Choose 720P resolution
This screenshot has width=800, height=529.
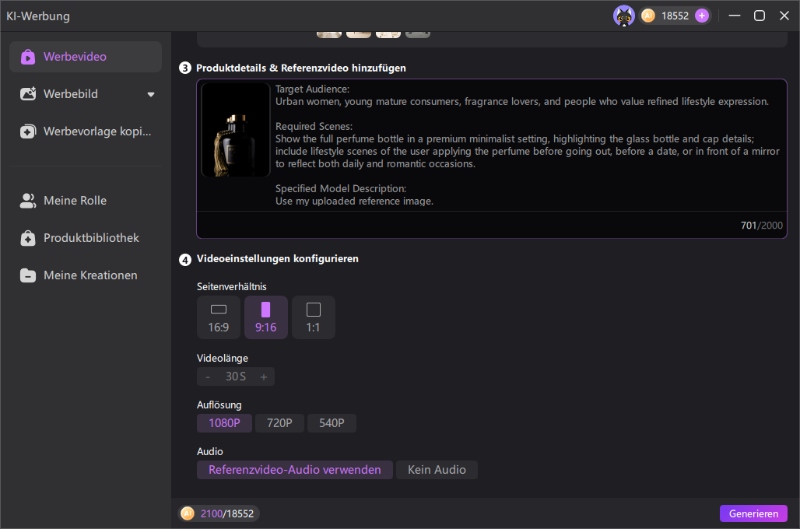pos(280,423)
